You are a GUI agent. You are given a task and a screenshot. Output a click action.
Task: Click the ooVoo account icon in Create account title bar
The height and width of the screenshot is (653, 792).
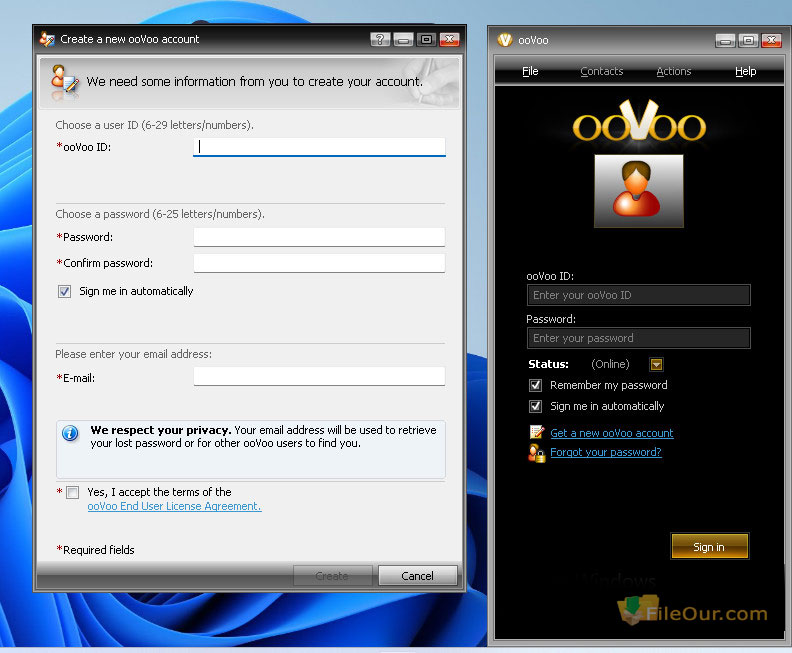(x=47, y=39)
